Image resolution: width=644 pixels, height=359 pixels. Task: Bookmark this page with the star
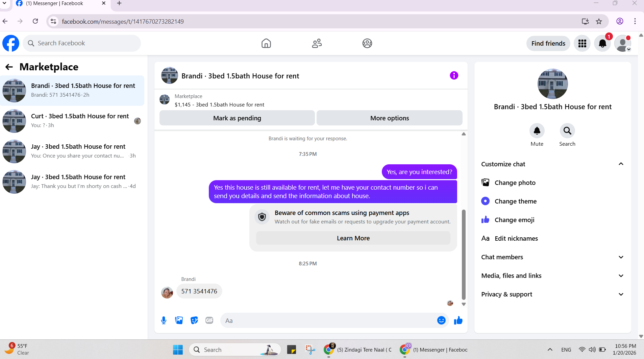(599, 21)
